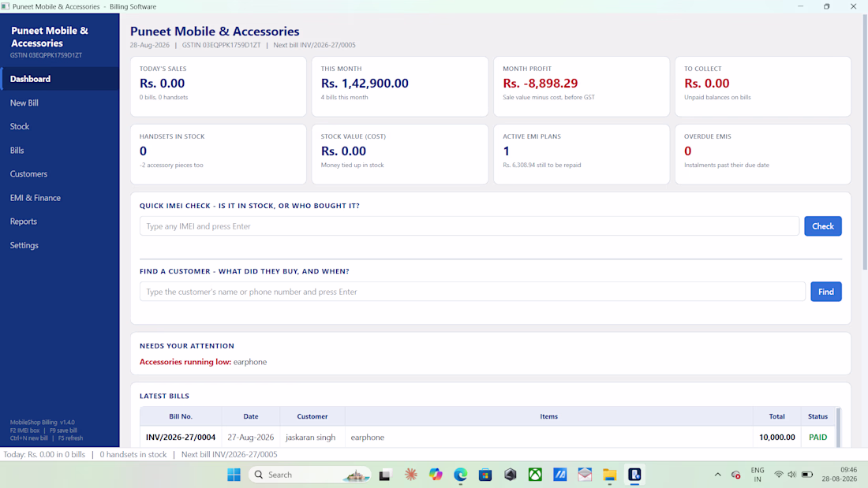Click the Date column header
Viewport: 868px width, 488px height.
coord(251,416)
